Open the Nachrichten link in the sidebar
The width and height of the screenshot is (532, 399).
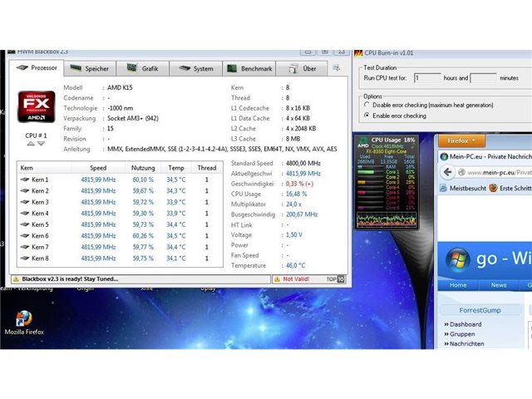click(466, 343)
